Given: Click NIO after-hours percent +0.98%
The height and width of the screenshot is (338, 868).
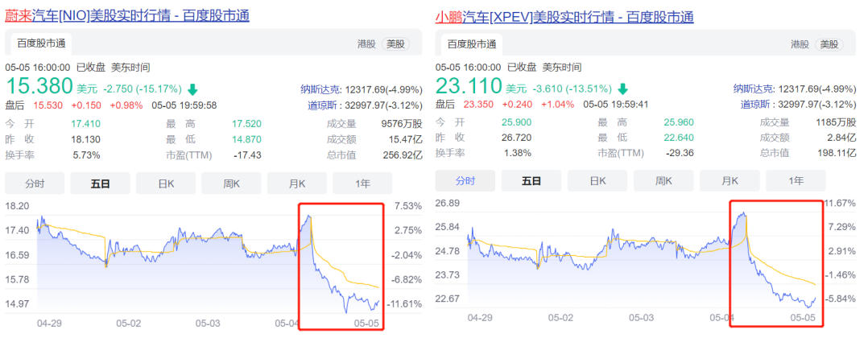Looking at the screenshot, I should click(126, 105).
